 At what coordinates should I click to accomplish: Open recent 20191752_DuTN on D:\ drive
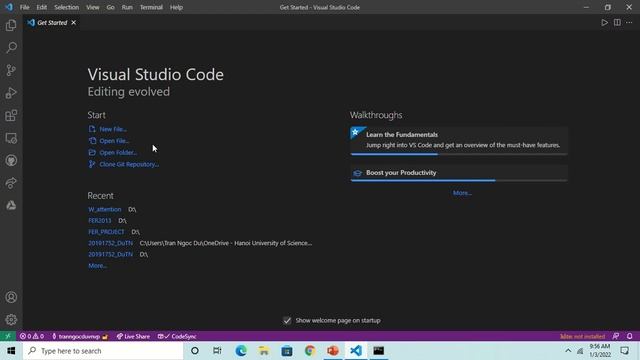coord(111,254)
